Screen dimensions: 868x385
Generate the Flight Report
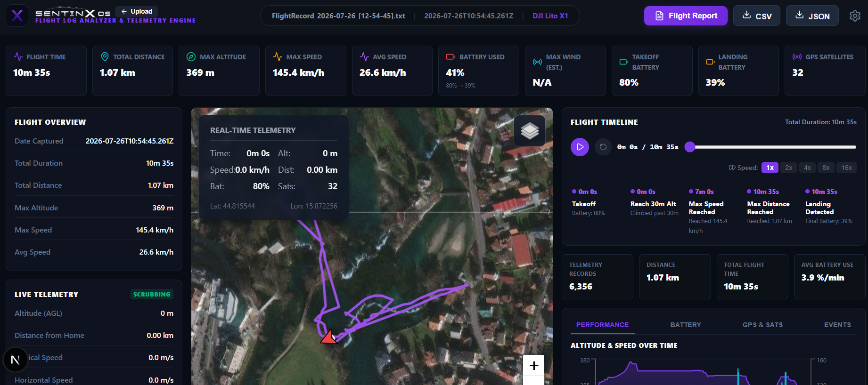(686, 16)
